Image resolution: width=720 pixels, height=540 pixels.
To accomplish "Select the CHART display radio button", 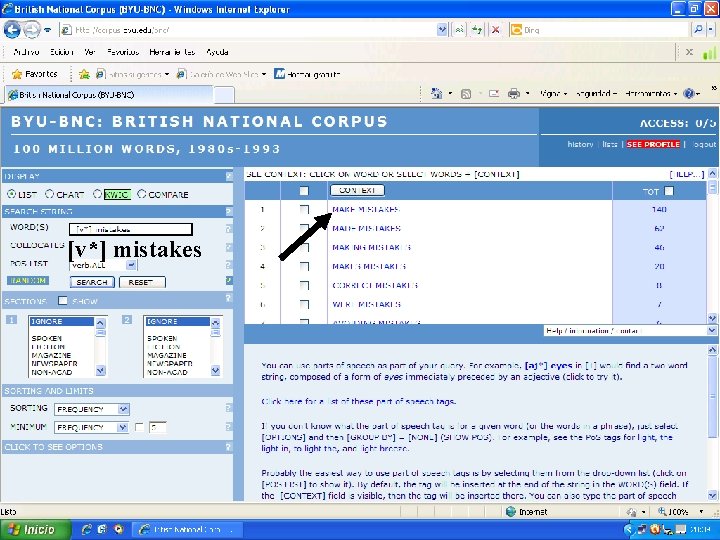I will [49, 194].
